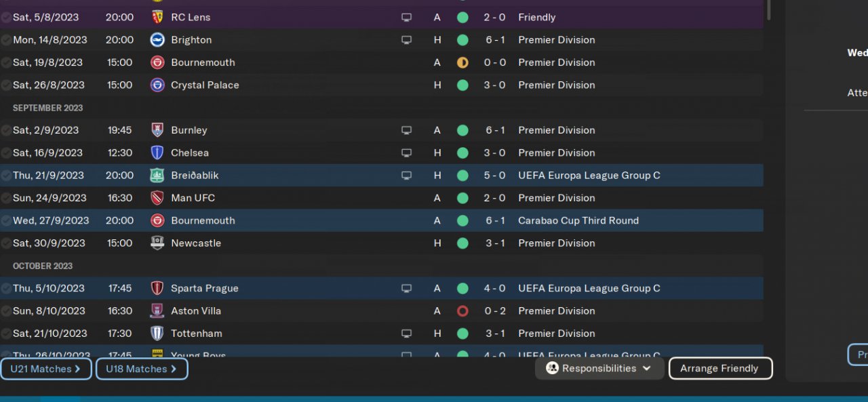Toggle the checkmark beside Sat, 21/10/2023 fixture
Image resolution: width=868 pixels, height=402 pixels.
6,334
